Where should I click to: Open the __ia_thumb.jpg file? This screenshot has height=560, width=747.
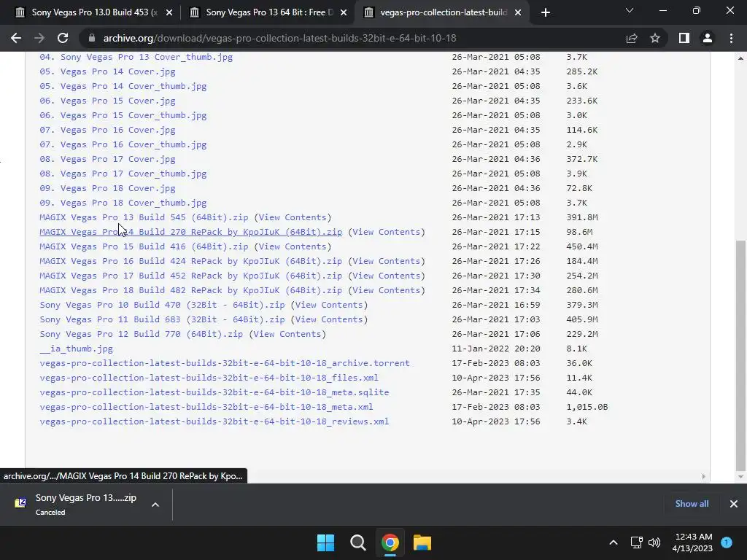click(76, 349)
